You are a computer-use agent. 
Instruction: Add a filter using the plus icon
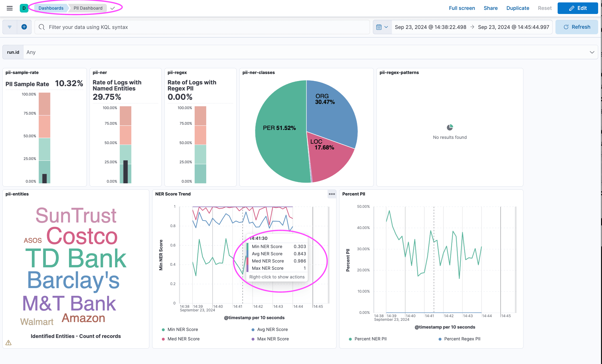[24, 27]
